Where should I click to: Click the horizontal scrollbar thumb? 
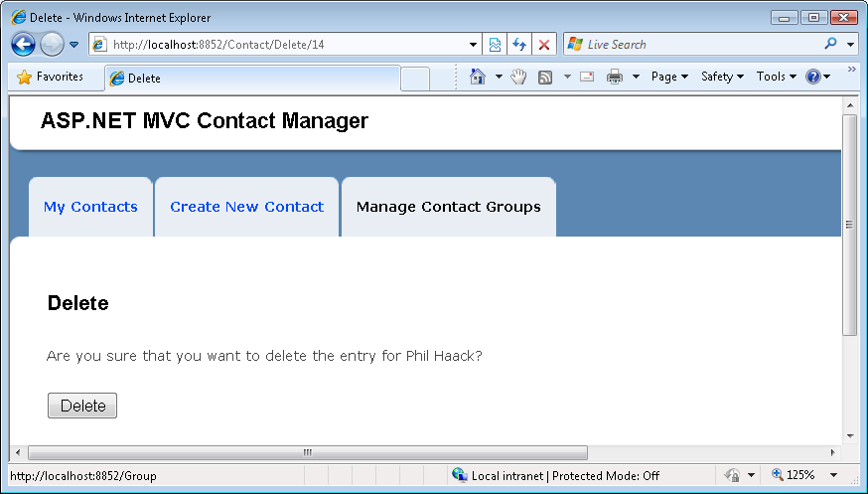tap(308, 453)
